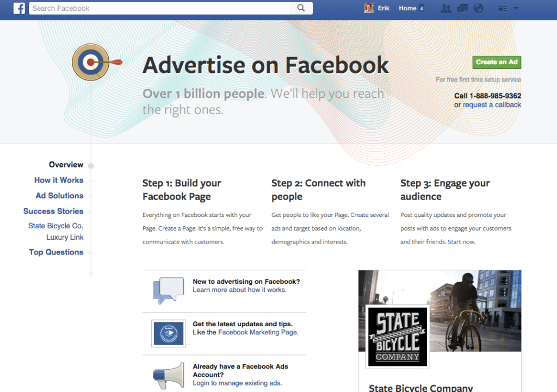The image size is (557, 392).
Task: Click the speech bubbles icon
Action: tap(168, 291)
